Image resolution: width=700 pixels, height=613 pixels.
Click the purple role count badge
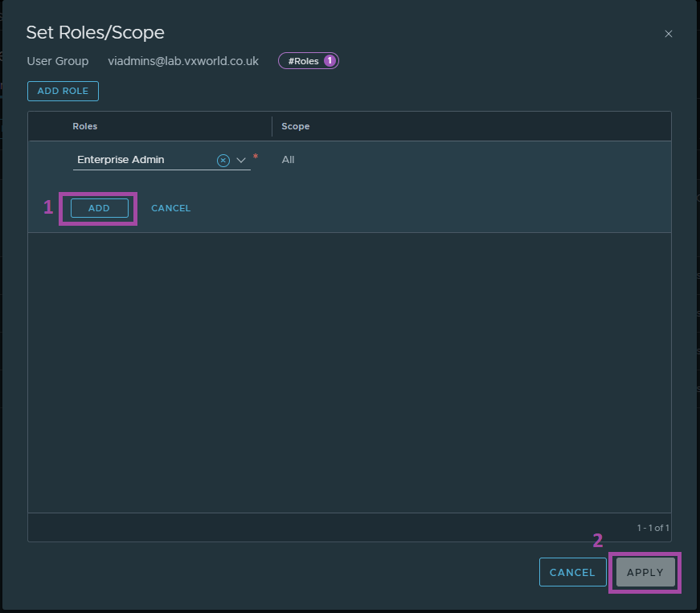tap(330, 61)
